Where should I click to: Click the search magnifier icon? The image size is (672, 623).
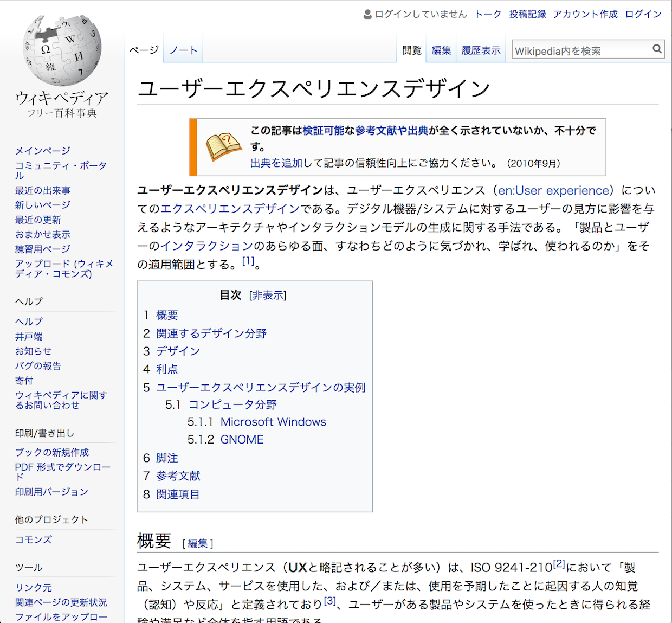(x=657, y=49)
